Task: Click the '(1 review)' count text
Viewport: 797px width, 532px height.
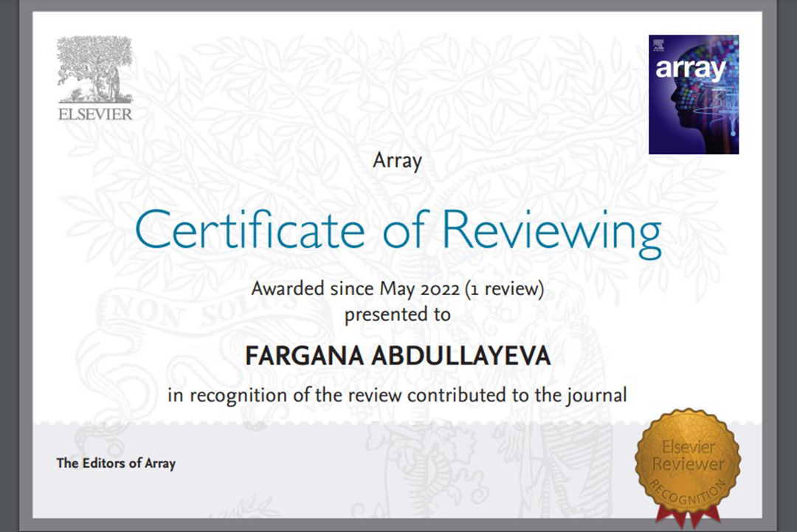Action: pos(505,288)
